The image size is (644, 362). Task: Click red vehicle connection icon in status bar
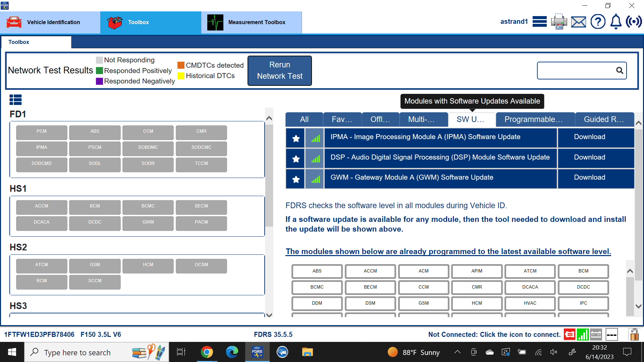[570, 334]
